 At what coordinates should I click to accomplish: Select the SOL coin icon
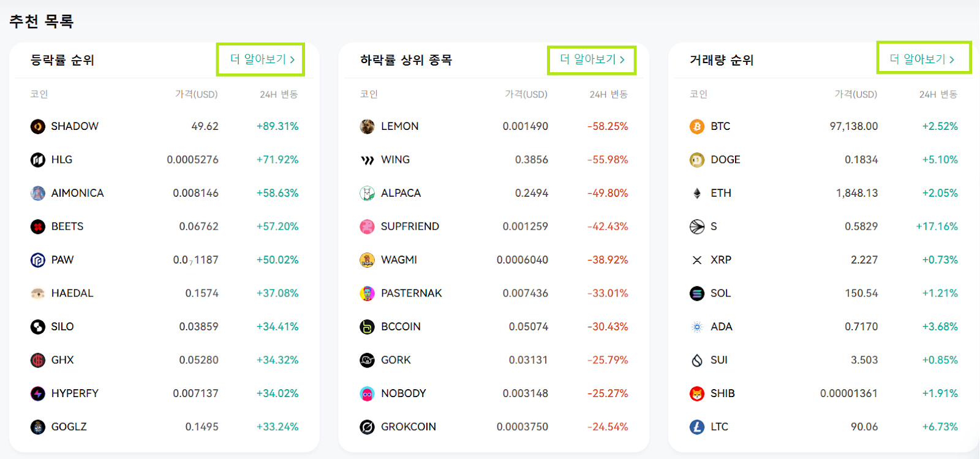click(697, 294)
